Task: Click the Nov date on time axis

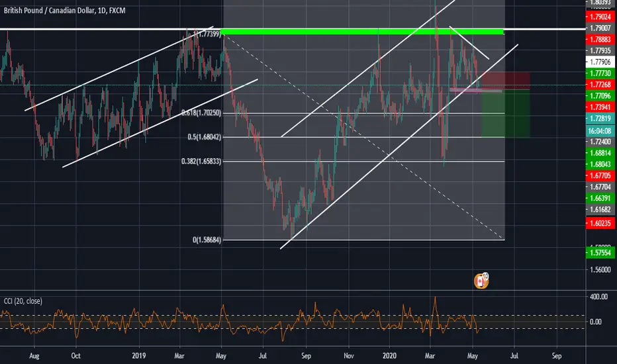Action: 349,356
